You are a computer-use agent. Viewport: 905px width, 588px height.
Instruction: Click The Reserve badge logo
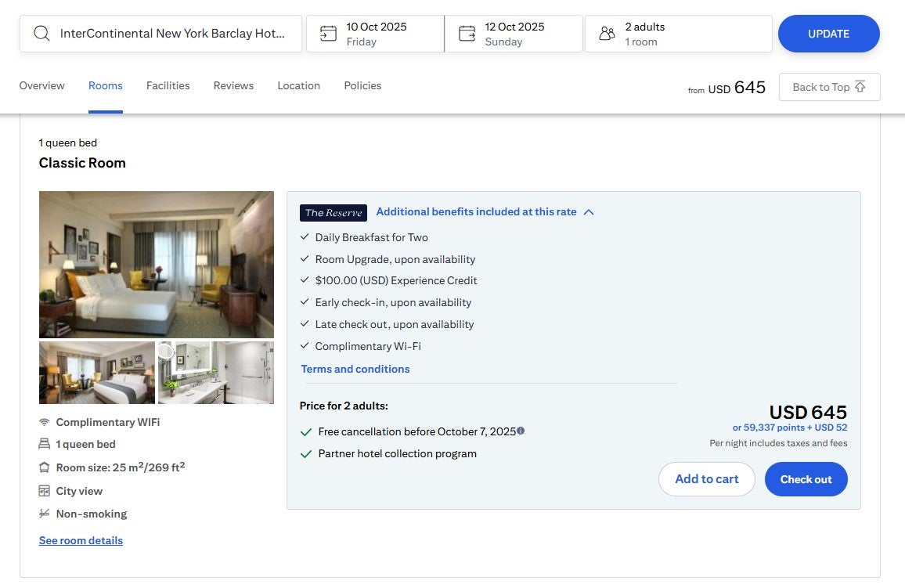click(334, 212)
